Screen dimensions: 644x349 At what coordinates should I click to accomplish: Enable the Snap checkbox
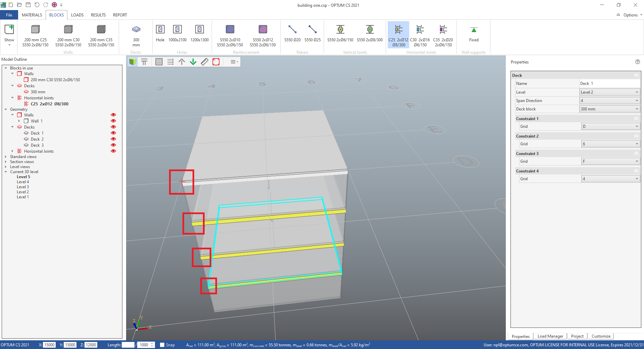(x=162, y=345)
